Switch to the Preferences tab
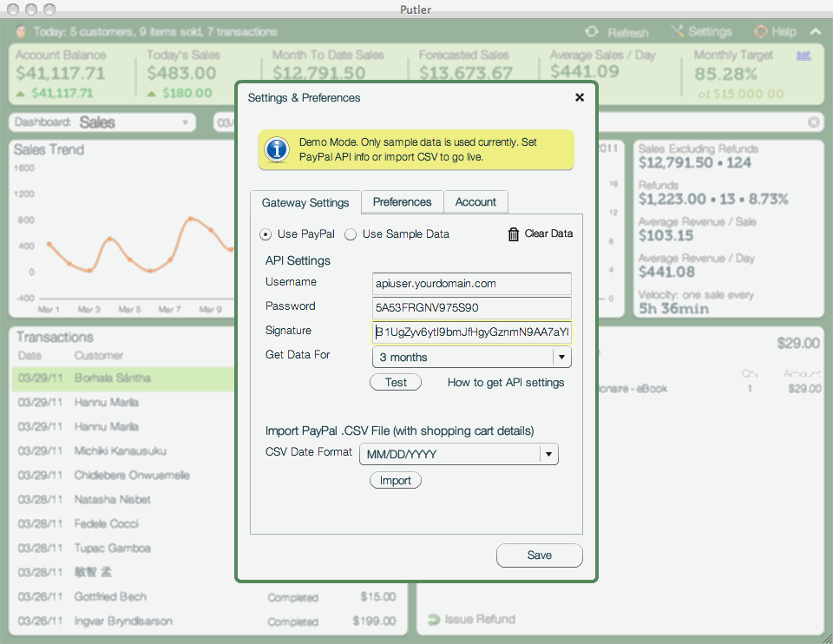 click(402, 202)
